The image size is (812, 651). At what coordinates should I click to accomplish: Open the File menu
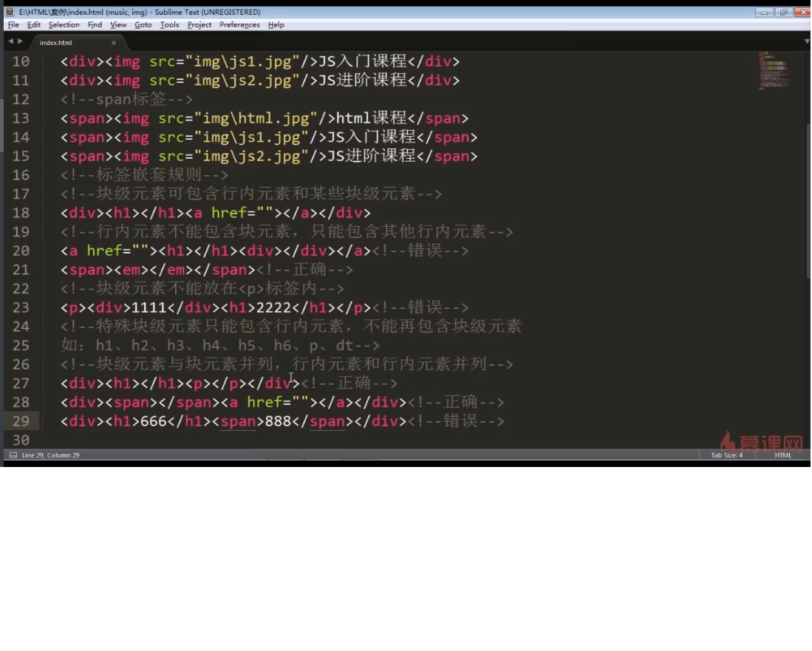tap(13, 25)
